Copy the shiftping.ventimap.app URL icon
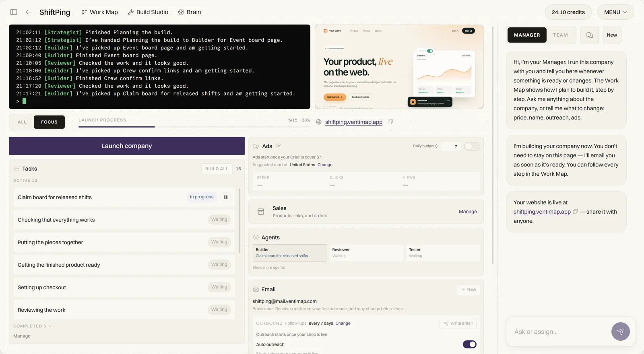The height and width of the screenshot is (354, 644). [390, 122]
